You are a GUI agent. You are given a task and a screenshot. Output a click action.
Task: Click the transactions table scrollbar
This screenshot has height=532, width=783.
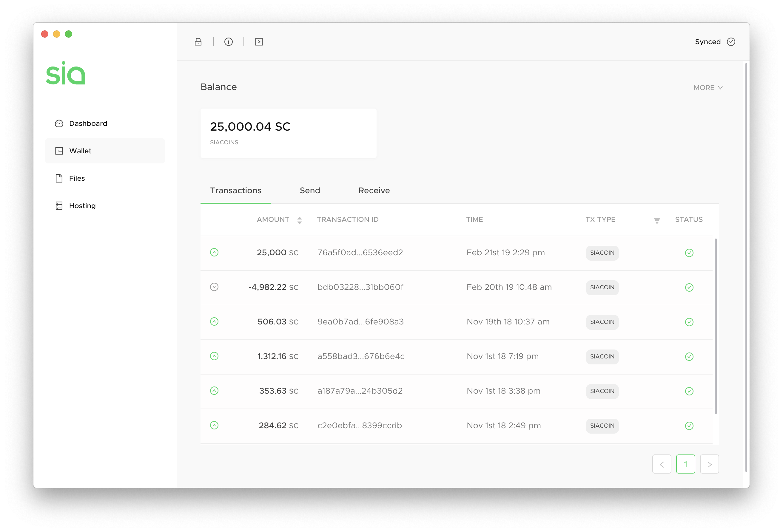(x=716, y=326)
